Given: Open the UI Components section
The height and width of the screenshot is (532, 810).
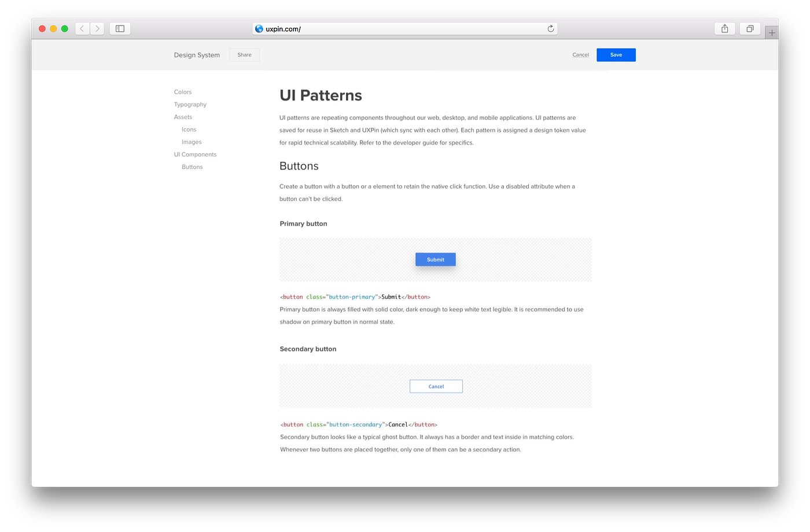Looking at the screenshot, I should pos(195,154).
